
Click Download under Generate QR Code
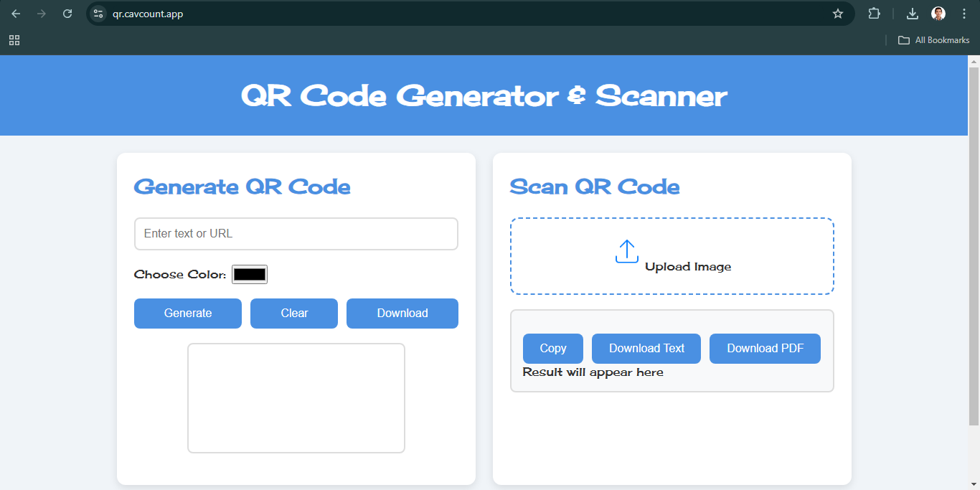pyautogui.click(x=402, y=314)
